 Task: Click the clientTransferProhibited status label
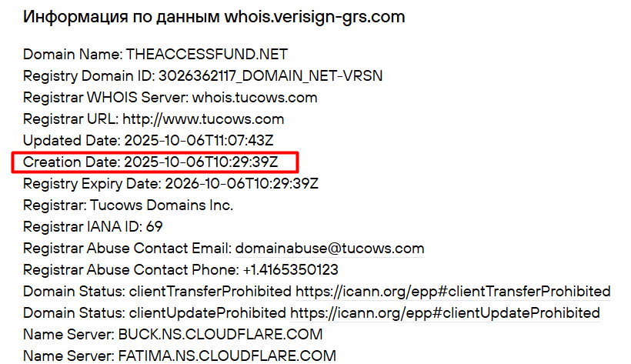point(210,292)
